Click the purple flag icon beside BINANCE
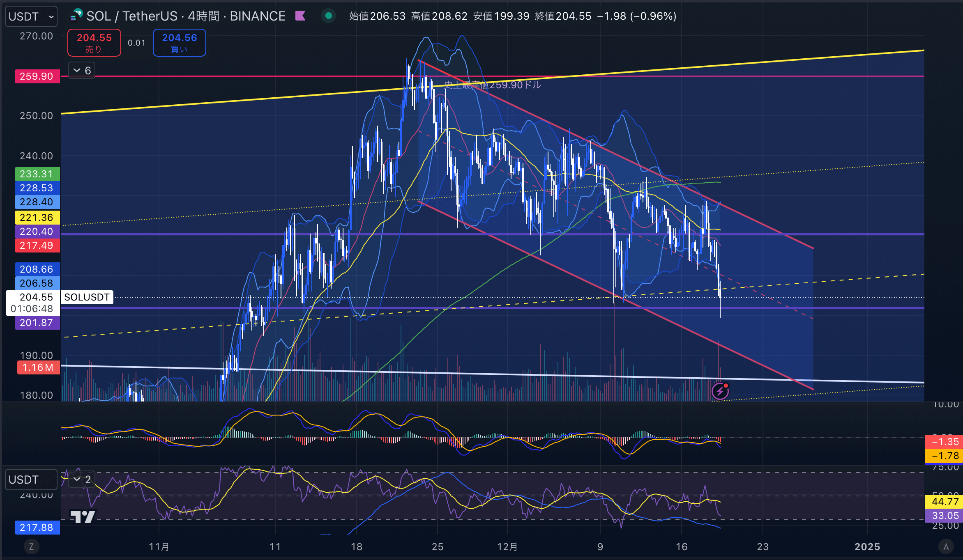963x560 pixels. point(301,16)
